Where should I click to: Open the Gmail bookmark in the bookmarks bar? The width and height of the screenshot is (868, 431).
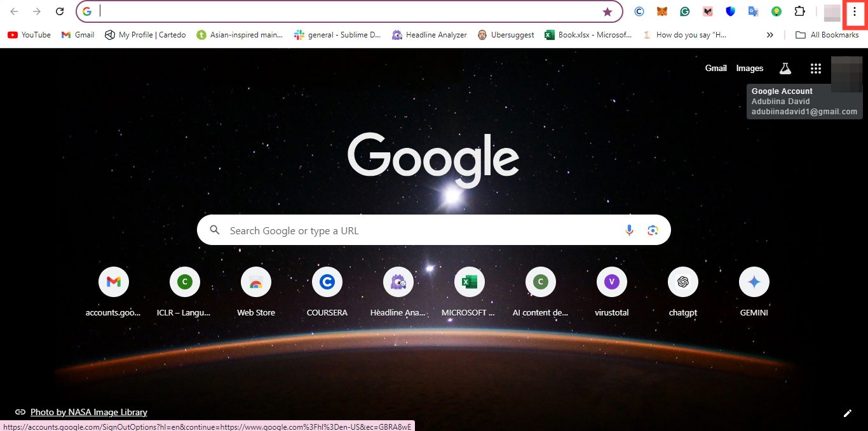point(78,35)
